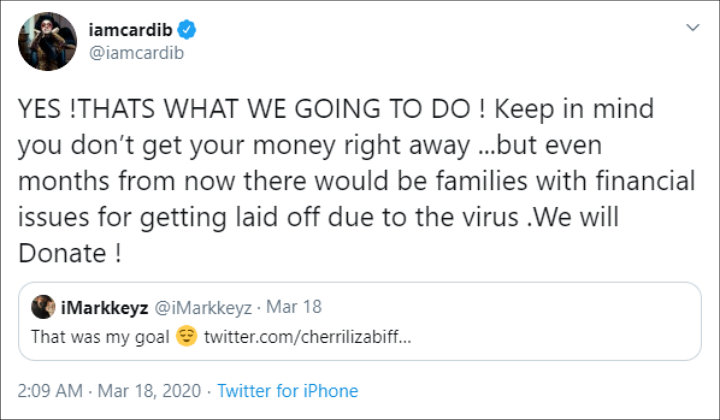Click 'YES !THATS WHAT WE GOING TO DO' text
Image resolution: width=720 pixels, height=420 pixels.
tap(245, 109)
